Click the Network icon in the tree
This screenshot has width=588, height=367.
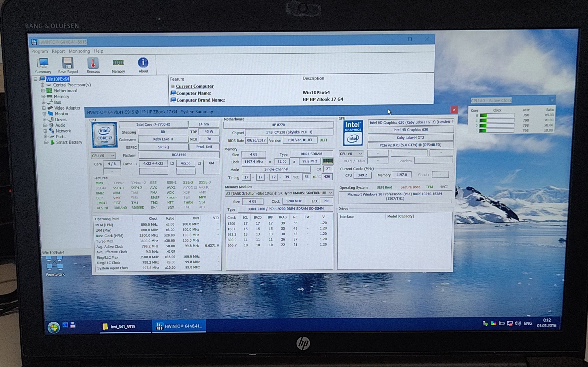pyautogui.click(x=52, y=131)
